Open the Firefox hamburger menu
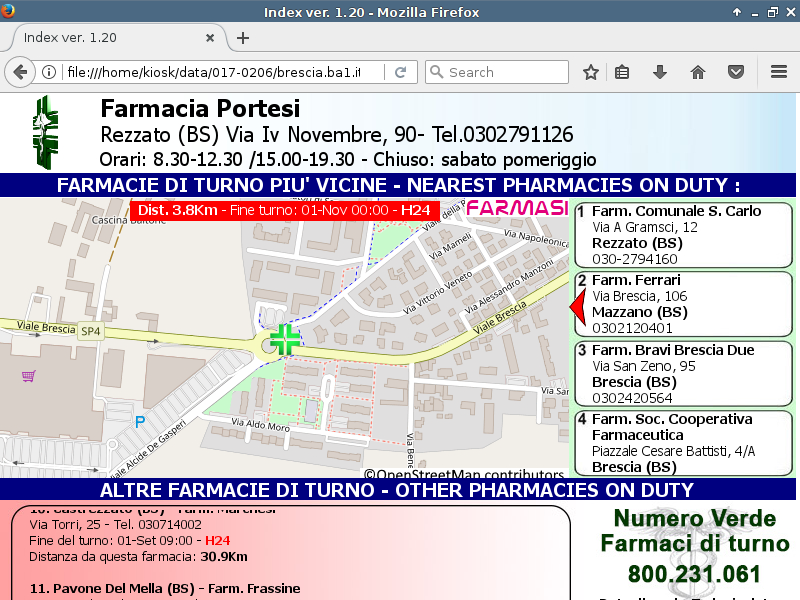Viewport: 800px width, 600px height. pos(779,72)
